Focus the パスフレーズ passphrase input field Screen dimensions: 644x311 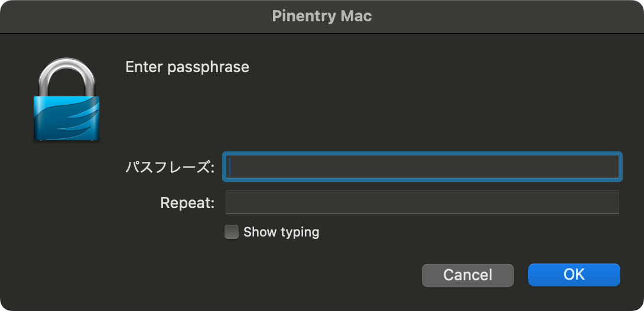(422, 167)
